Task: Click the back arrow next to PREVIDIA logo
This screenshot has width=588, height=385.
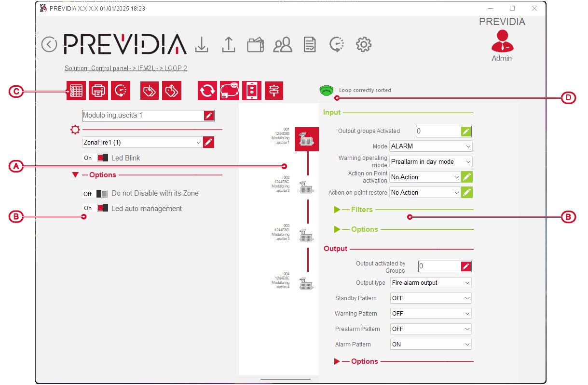Action: click(49, 44)
